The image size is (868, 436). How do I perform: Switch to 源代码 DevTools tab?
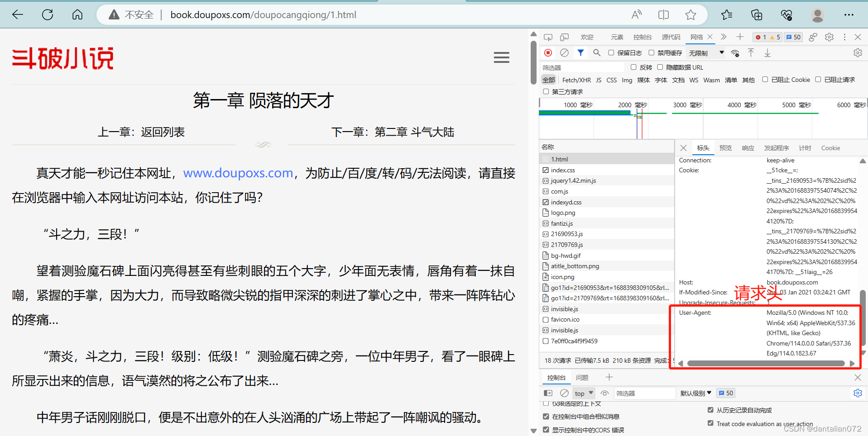coord(671,37)
